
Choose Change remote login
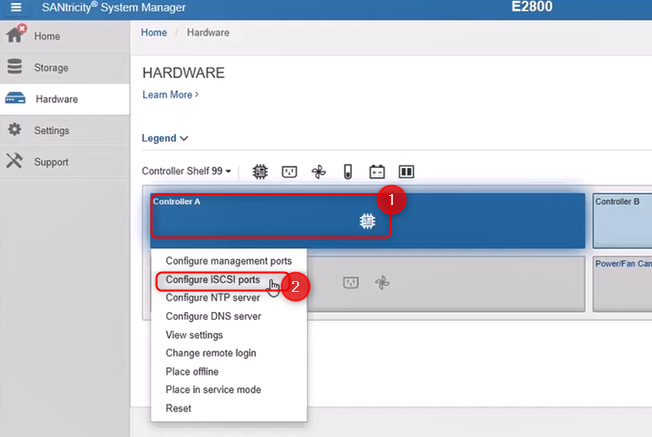tap(229, 353)
